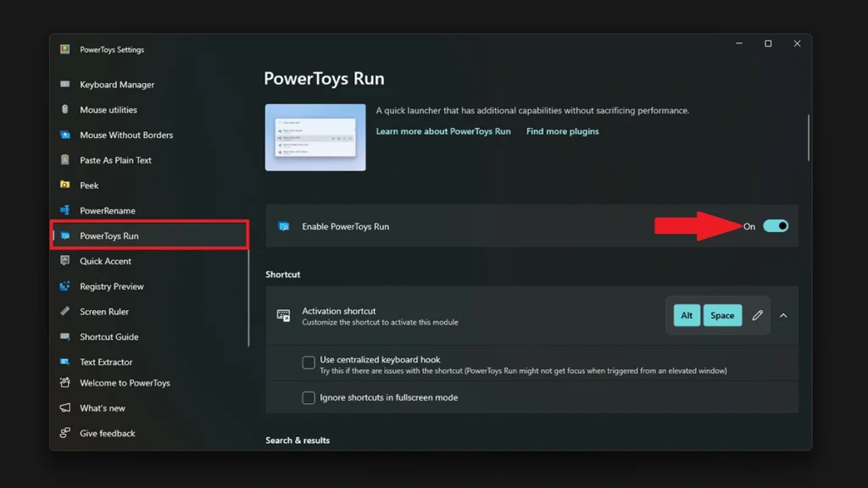868x488 pixels.
Task: Minimize the PowerToys Settings window
Action: pos(739,43)
